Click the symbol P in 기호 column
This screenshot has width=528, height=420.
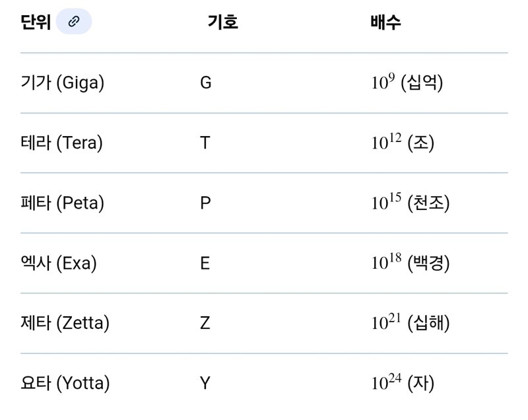click(205, 203)
